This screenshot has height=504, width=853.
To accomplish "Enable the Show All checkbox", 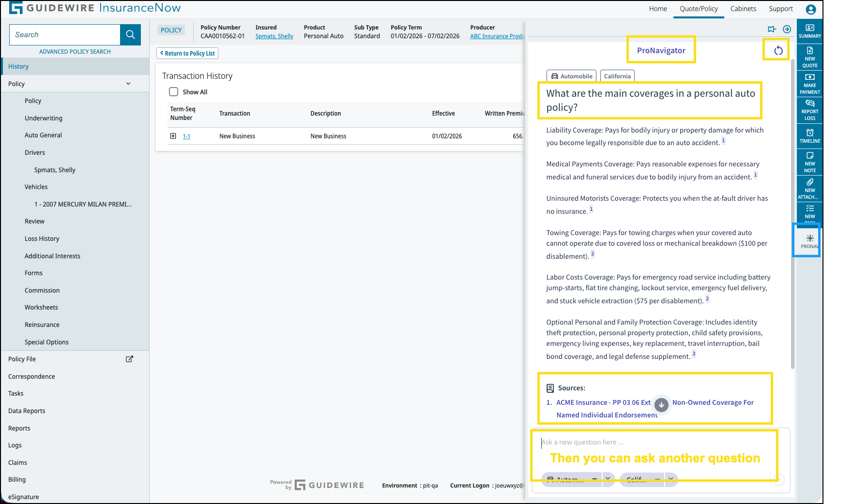I will coord(174,91).
